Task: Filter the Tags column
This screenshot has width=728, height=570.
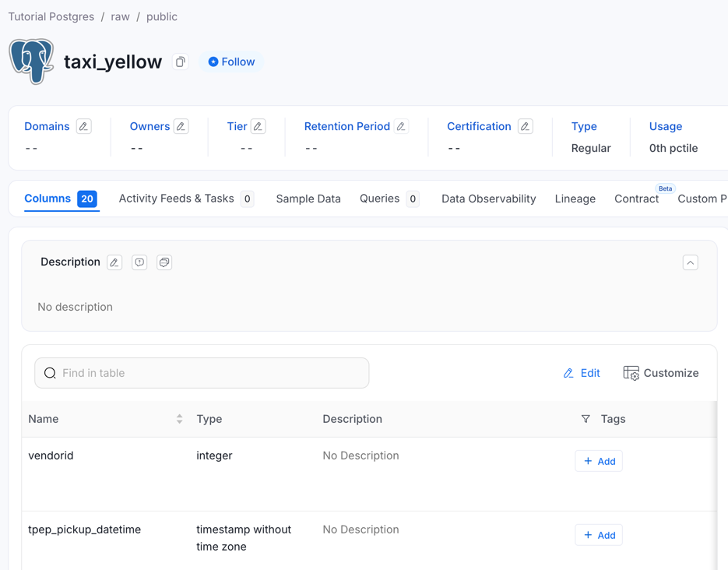Action: point(586,419)
